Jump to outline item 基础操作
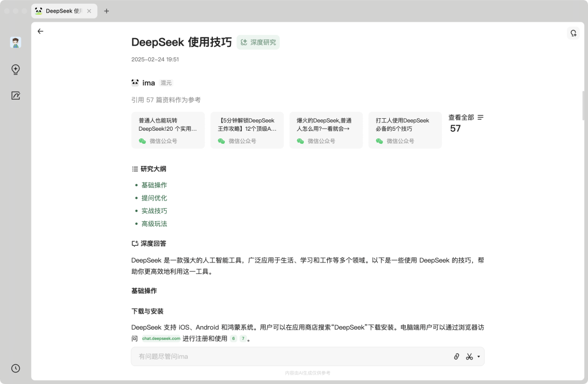 coord(154,185)
